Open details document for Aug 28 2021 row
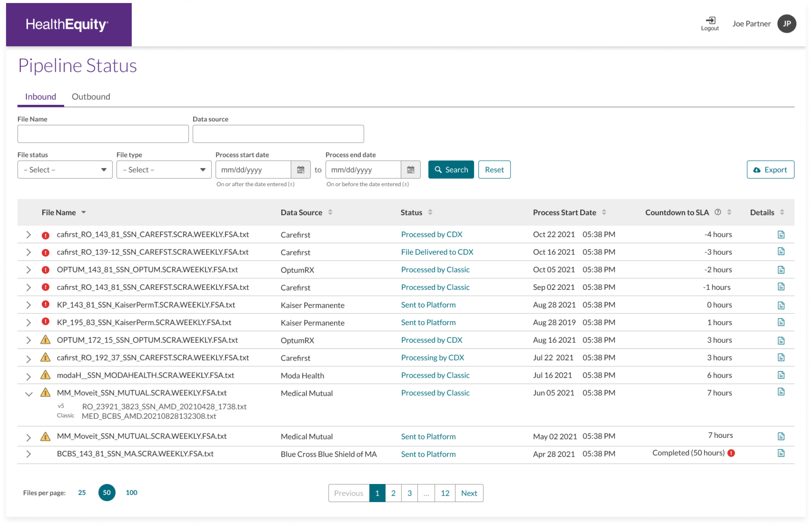Image resolution: width=812 pixels, height=526 pixels. click(x=781, y=305)
